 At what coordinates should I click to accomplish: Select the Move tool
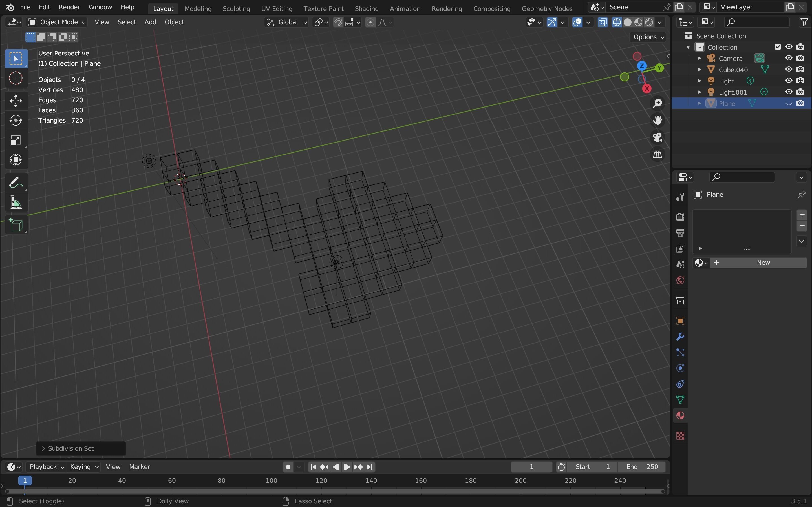[x=16, y=101]
